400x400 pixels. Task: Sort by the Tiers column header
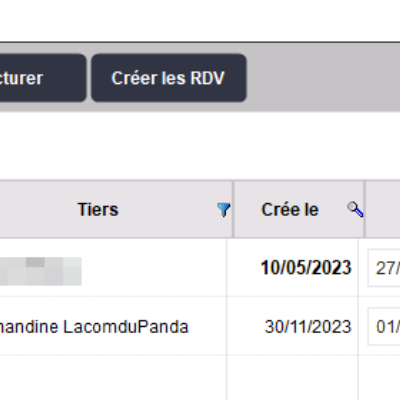point(98,210)
